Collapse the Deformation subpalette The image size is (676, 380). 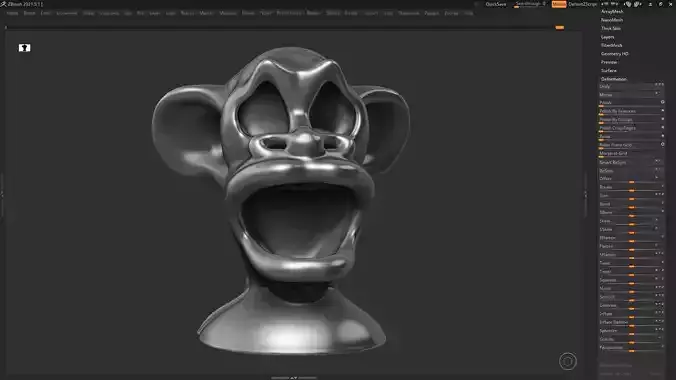(x=613, y=79)
